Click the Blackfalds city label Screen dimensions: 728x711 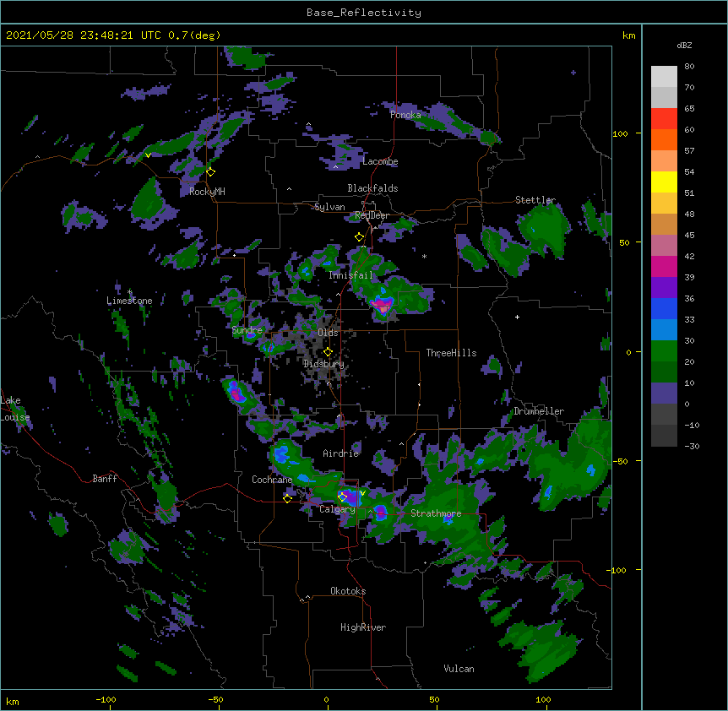(x=372, y=188)
